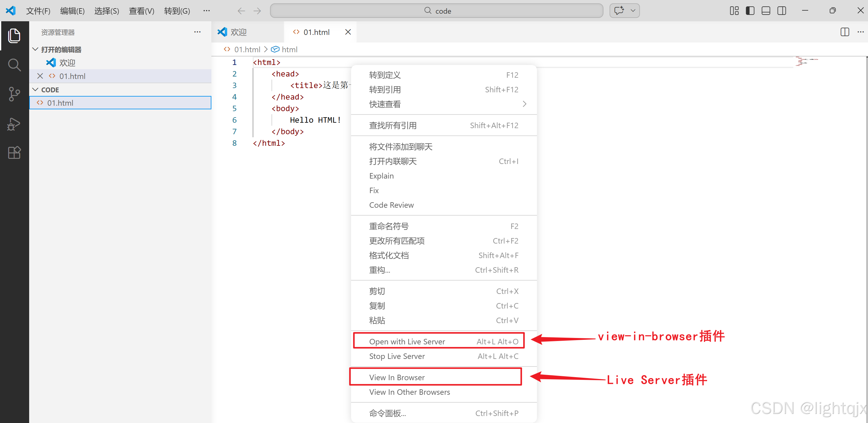This screenshot has height=423, width=868.
Task: Open the Customize Layout icon
Action: click(x=734, y=11)
